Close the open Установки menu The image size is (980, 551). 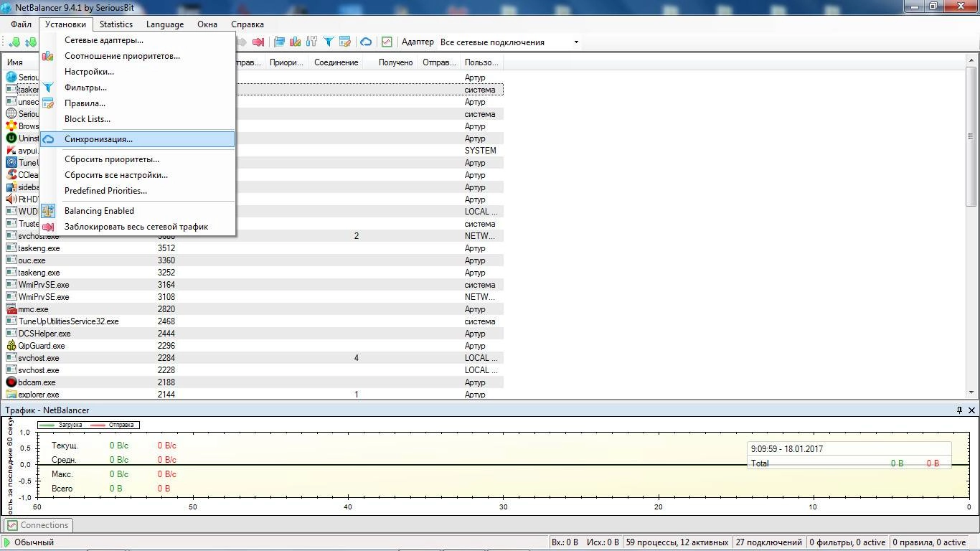coord(65,24)
